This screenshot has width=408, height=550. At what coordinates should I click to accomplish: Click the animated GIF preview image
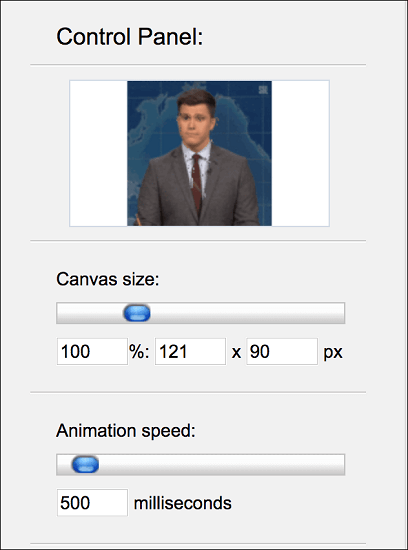coord(199,153)
